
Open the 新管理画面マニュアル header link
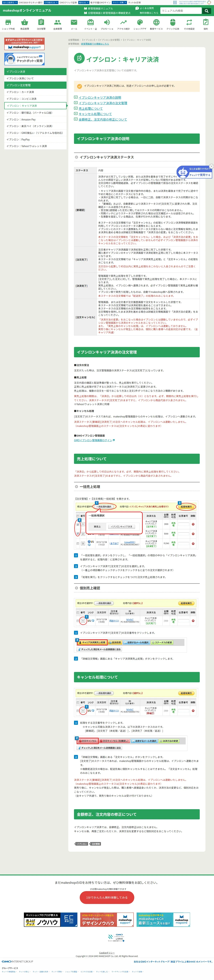[98, 8]
